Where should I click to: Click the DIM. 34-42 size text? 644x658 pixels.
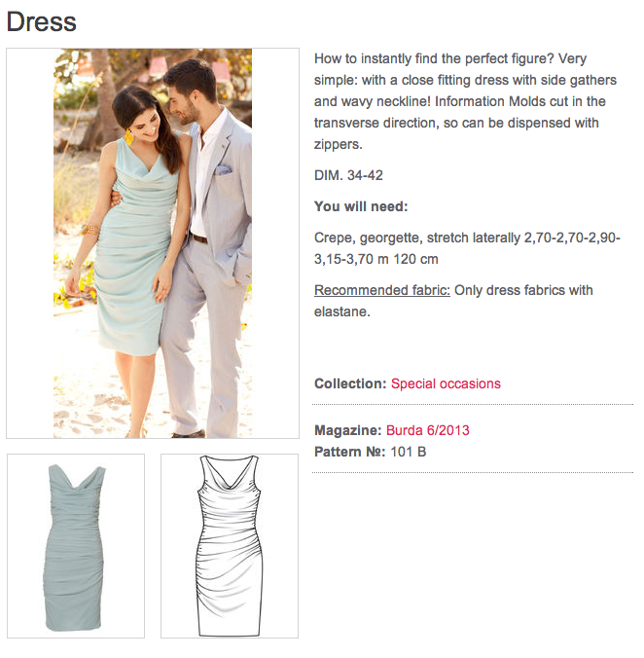pyautogui.click(x=348, y=175)
